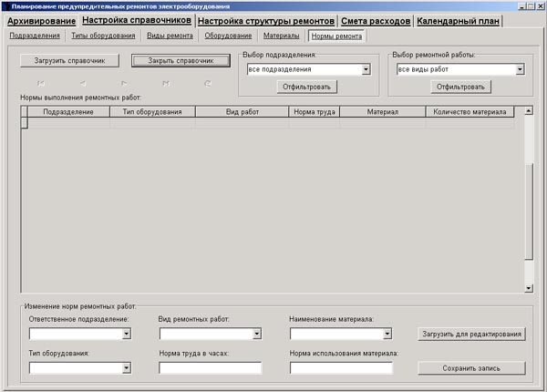Go to previous record navigator icon
This screenshot has height=392, width=547.
point(83,83)
